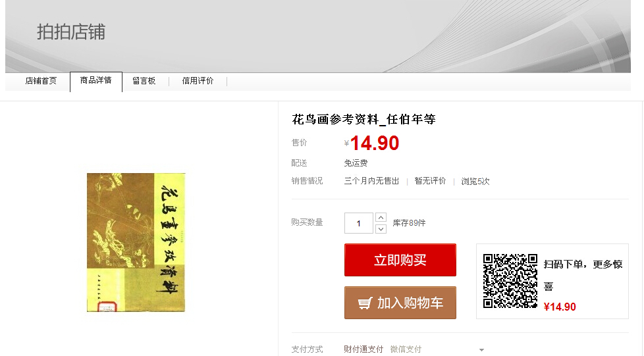Image resolution: width=644 pixels, height=356 pixels.
Task: Click the 立即购买 button
Action: point(400,260)
